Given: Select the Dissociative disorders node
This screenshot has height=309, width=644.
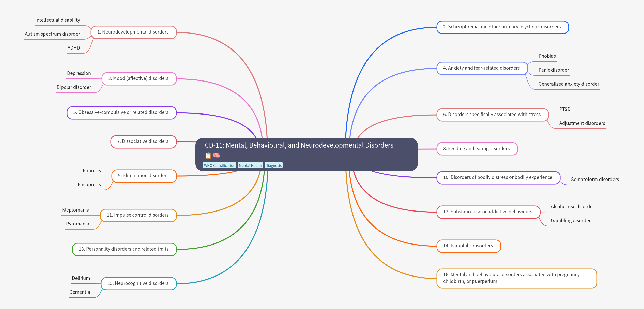Looking at the screenshot, I should 143,142.
